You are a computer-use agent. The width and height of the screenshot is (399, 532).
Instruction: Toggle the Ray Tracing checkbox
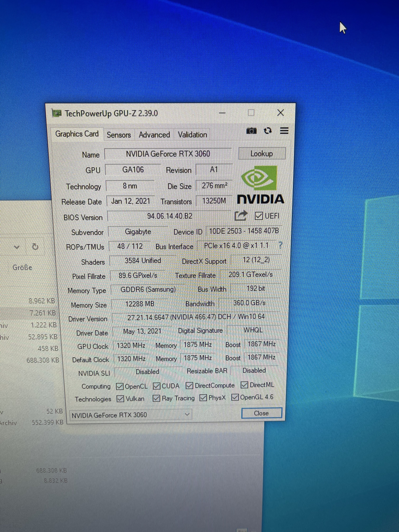coord(156,398)
